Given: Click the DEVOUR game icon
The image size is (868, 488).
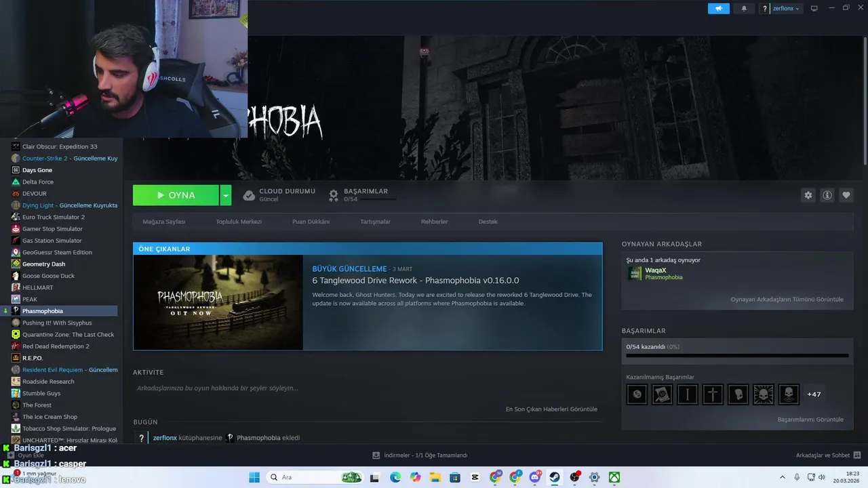Looking at the screenshot, I should (16, 194).
